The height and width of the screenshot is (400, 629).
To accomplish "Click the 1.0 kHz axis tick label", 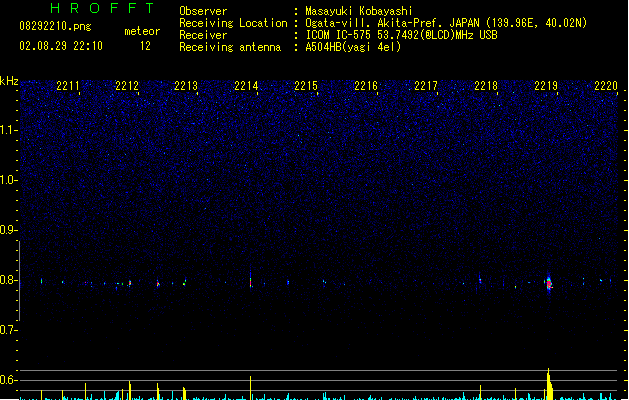I will (x=8, y=180).
